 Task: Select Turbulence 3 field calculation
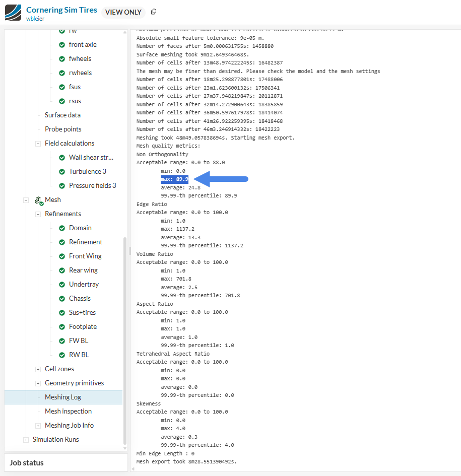point(88,172)
